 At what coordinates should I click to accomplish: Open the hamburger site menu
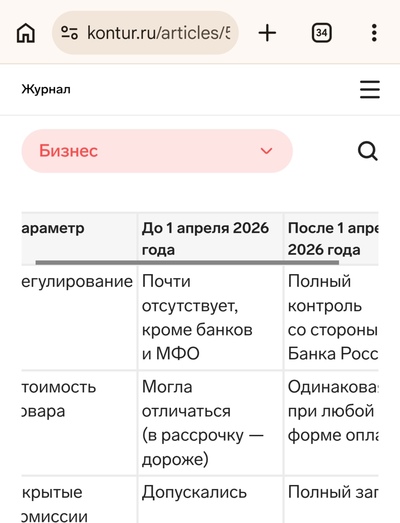[x=370, y=89]
